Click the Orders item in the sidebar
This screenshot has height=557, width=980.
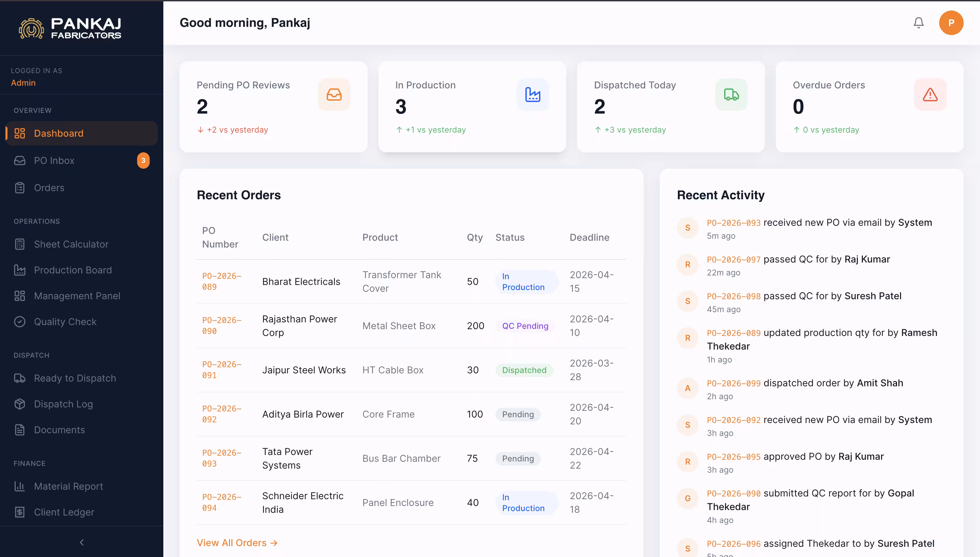coord(49,188)
